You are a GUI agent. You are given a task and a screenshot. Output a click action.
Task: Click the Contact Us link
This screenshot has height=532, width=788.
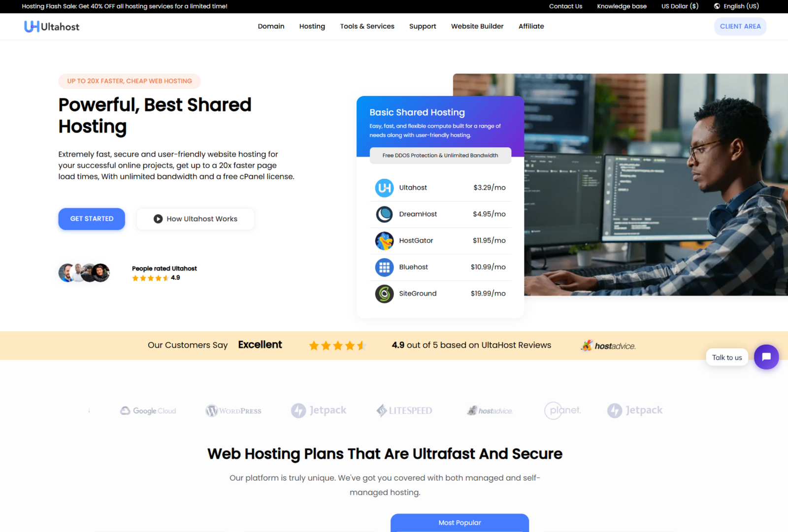pos(565,6)
